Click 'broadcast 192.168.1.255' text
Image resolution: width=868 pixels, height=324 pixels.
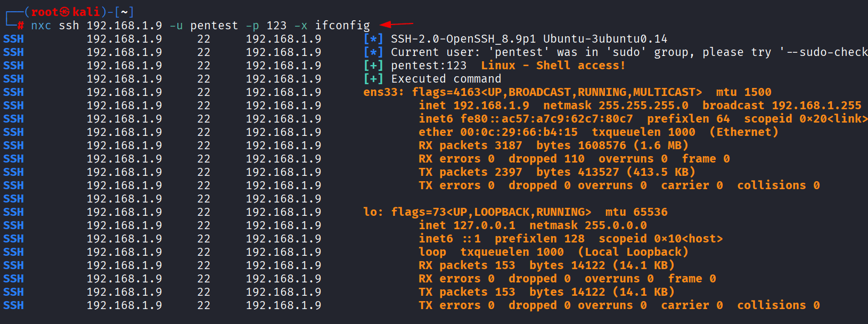(x=782, y=106)
